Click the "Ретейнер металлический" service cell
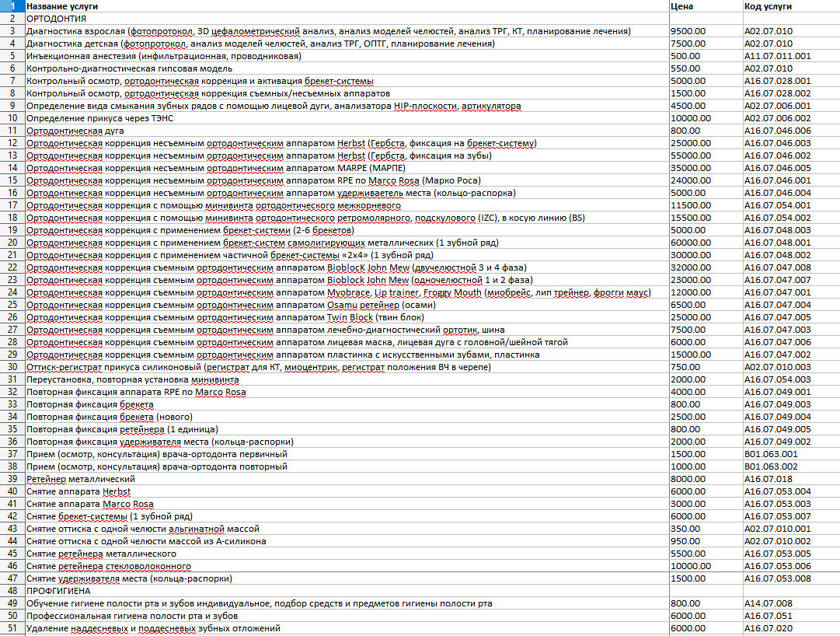 81,479
